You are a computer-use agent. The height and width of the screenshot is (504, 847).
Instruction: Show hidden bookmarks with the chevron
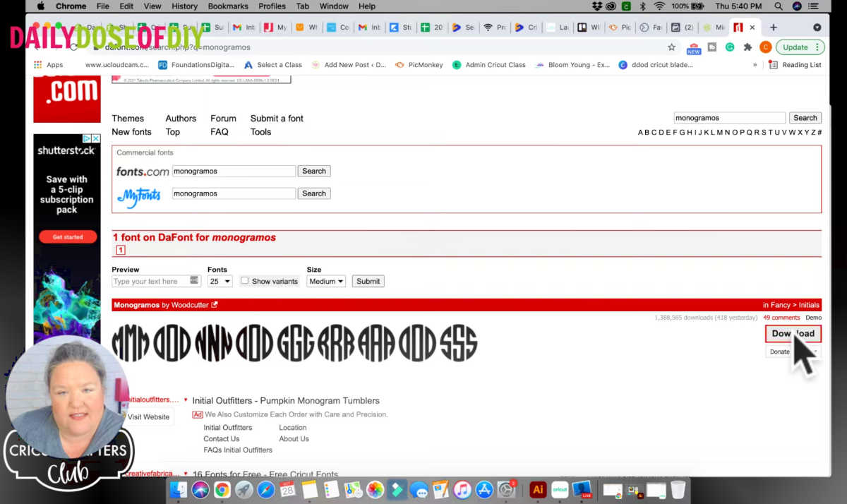755,65
